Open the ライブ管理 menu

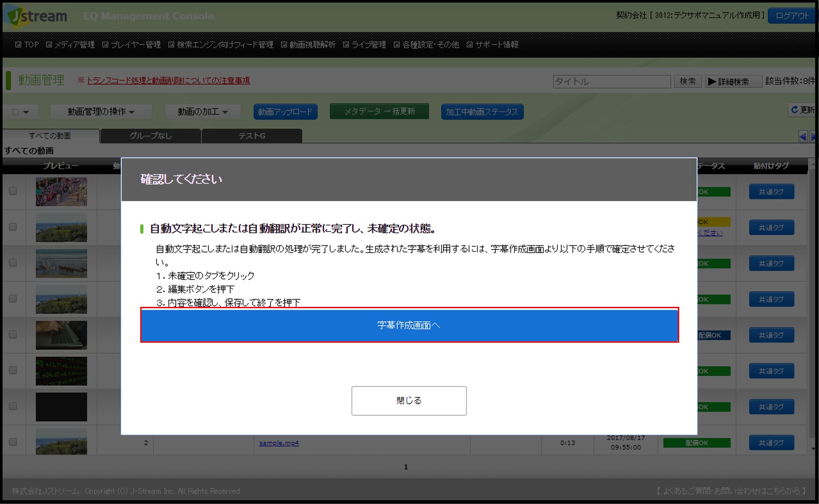(364, 44)
